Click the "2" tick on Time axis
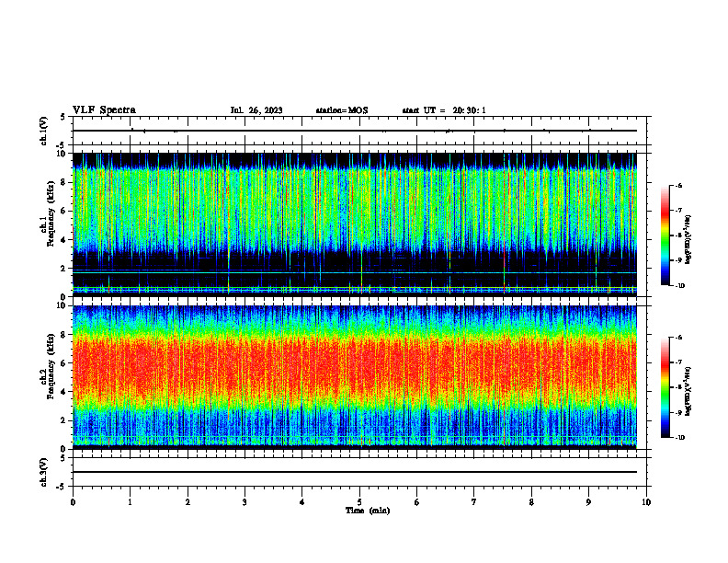The width and height of the screenshot is (728, 563). (x=188, y=502)
